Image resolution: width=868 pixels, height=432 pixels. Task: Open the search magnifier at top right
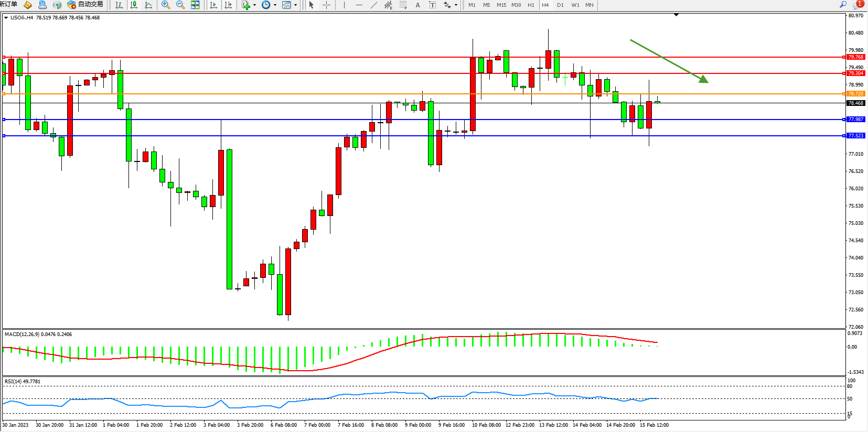[x=843, y=5]
